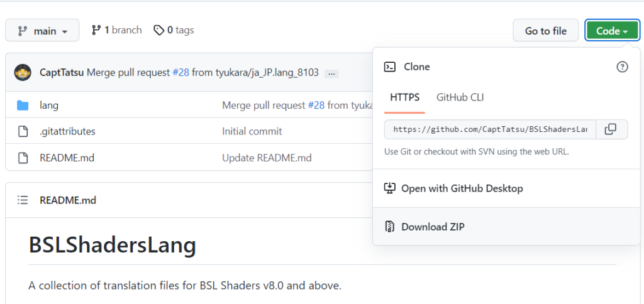Open pull request #28 in commit header
This screenshot has height=304, width=644.
tap(180, 73)
